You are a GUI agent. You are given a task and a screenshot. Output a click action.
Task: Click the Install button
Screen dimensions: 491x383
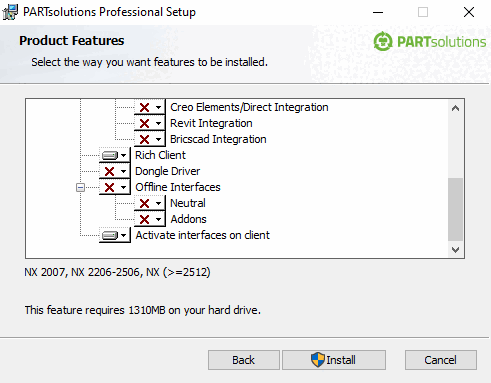334,360
